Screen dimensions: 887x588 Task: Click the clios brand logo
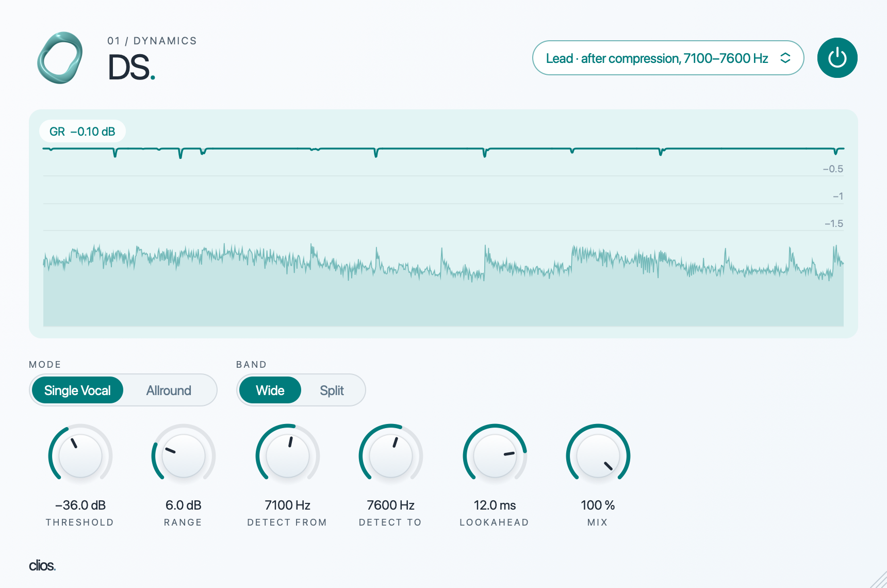pyautogui.click(x=42, y=565)
